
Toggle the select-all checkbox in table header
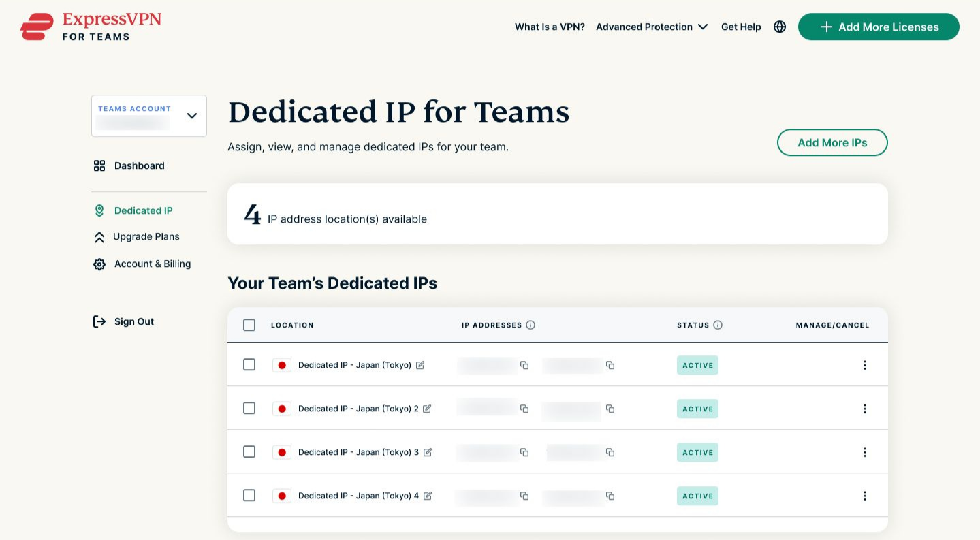(249, 325)
